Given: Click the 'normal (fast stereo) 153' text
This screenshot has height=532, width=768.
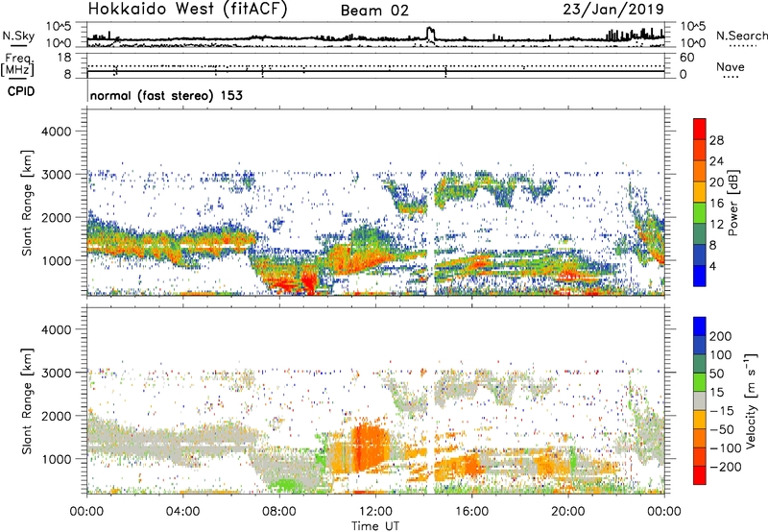Looking at the screenshot, I should [x=166, y=95].
